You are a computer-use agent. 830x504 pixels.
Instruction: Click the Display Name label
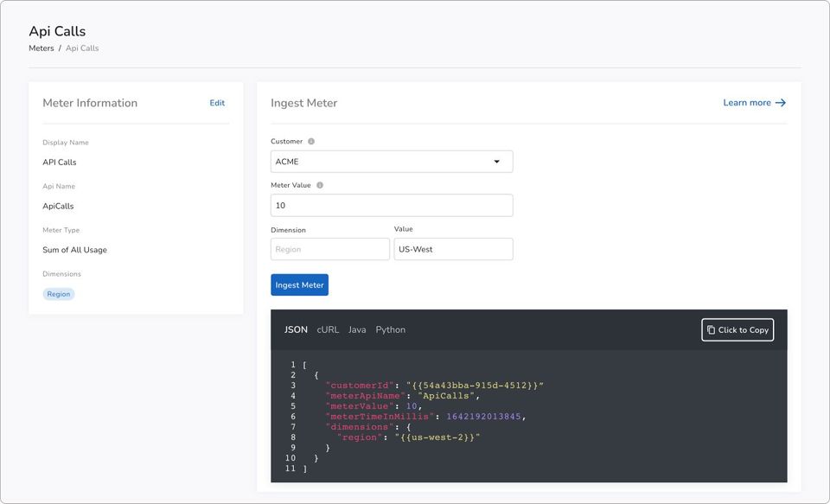point(66,143)
